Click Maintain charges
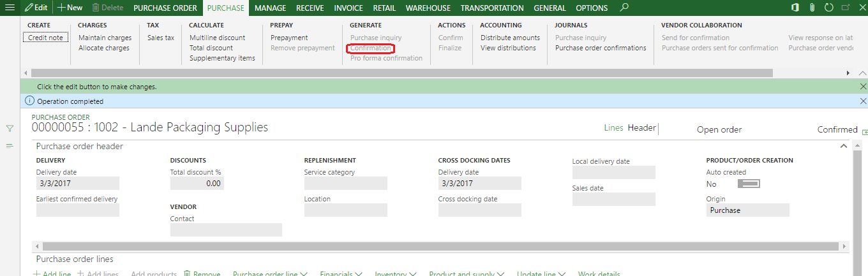Screen dimensions: 868x276 (105, 38)
